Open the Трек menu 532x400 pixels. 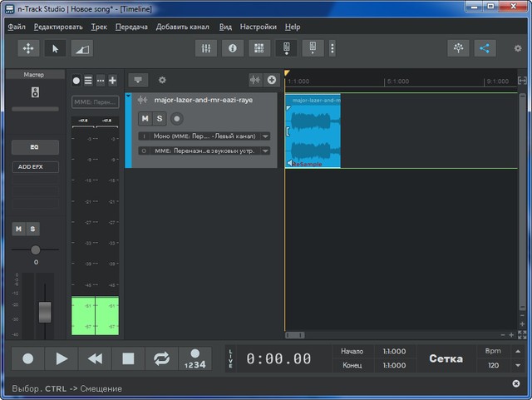[99, 27]
